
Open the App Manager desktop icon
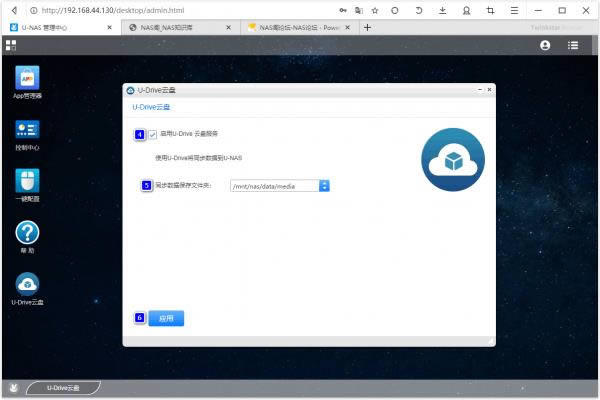point(27,78)
